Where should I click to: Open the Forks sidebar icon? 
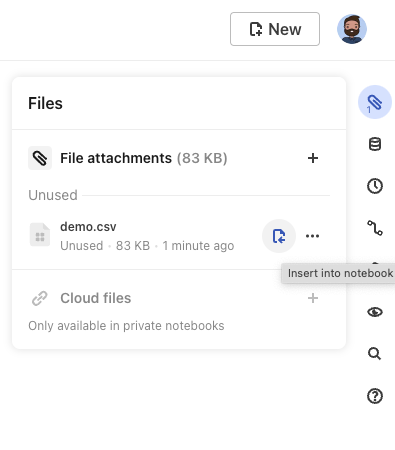click(375, 228)
